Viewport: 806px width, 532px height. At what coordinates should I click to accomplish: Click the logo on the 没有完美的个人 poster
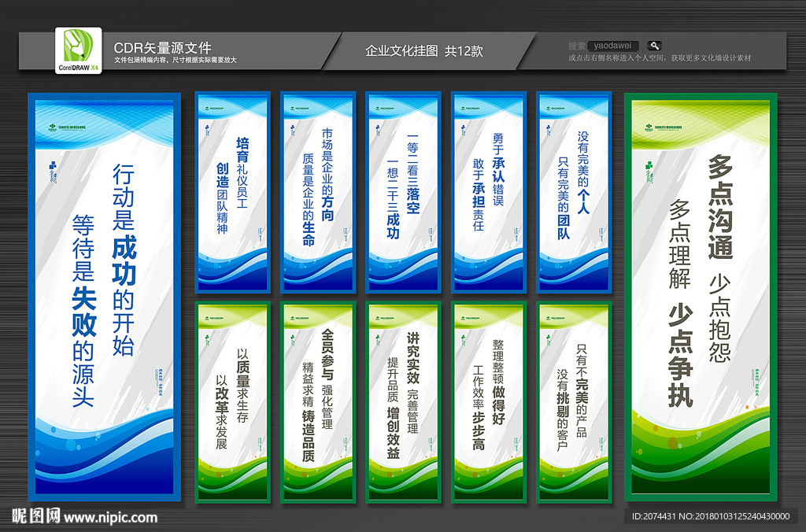(549, 108)
